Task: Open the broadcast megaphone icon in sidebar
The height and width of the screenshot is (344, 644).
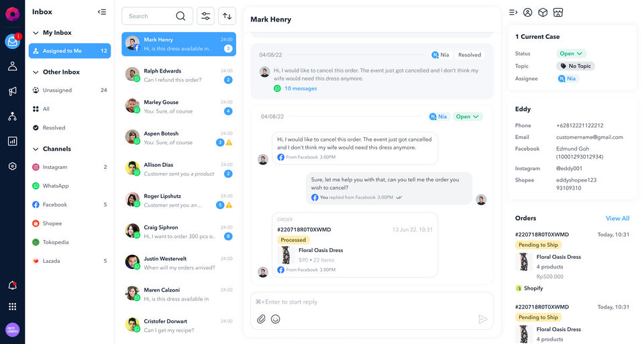Action: (x=12, y=91)
